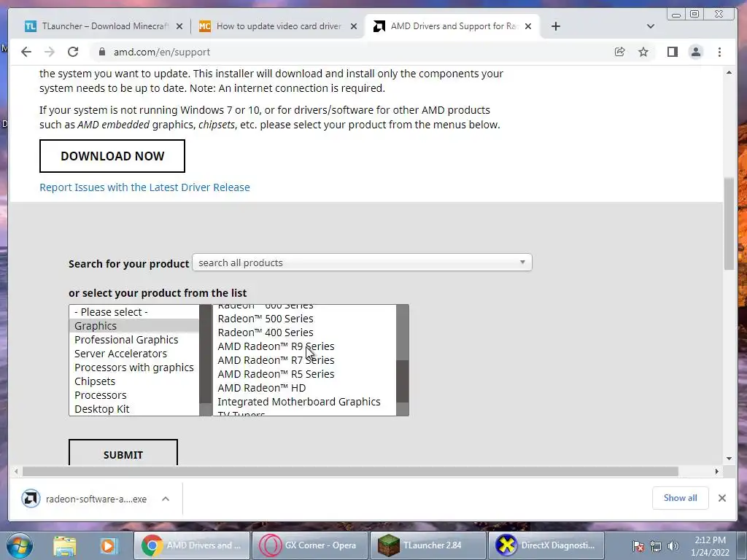Expand the tab search chevron
The image size is (747, 560).
click(650, 26)
